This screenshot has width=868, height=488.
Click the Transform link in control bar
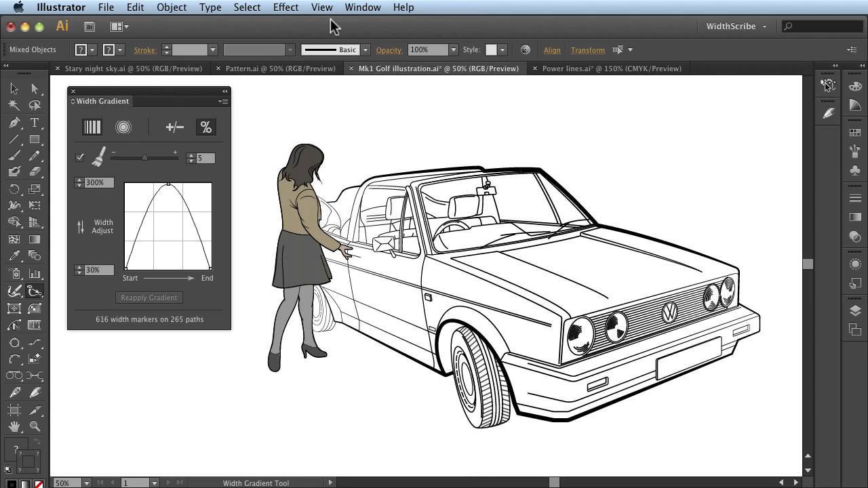[x=587, y=50]
